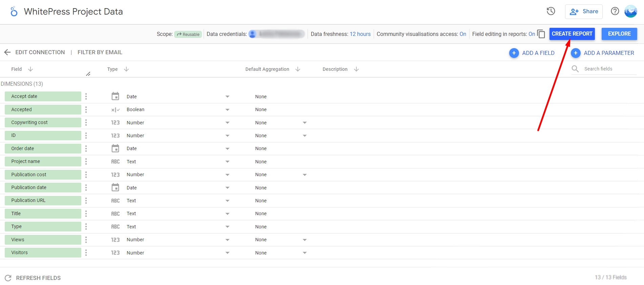This screenshot has height=285, width=644.
Task: Click the refresh fields circular arrow icon
Action: [8, 278]
